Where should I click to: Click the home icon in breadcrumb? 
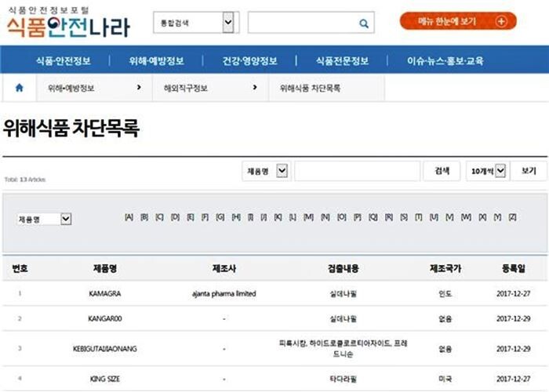click(20, 88)
